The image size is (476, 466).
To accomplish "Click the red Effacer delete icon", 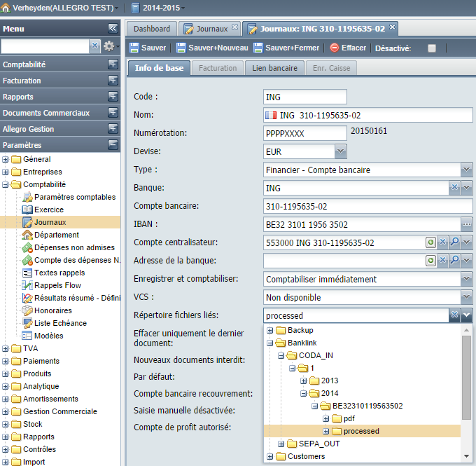I will pyautogui.click(x=334, y=48).
